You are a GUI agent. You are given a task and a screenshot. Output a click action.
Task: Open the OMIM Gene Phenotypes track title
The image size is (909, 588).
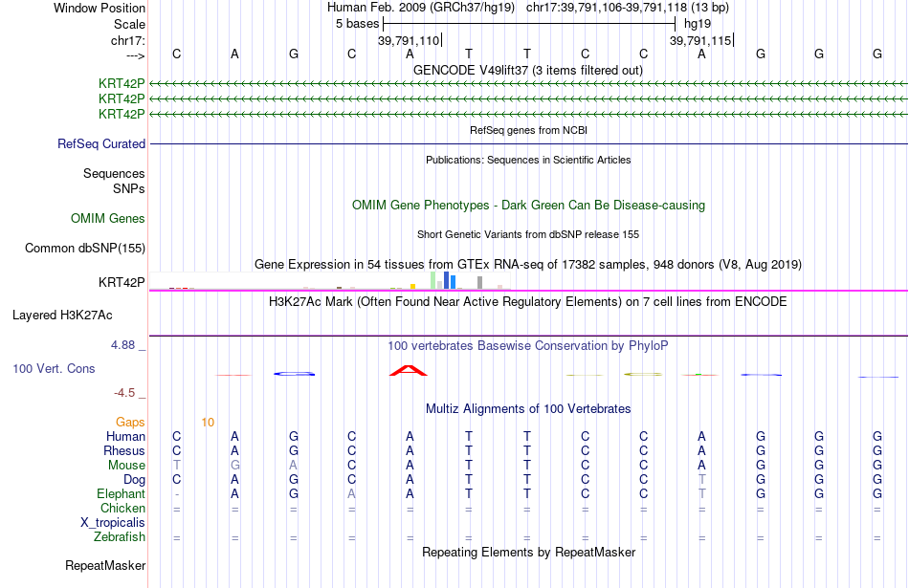point(528,205)
